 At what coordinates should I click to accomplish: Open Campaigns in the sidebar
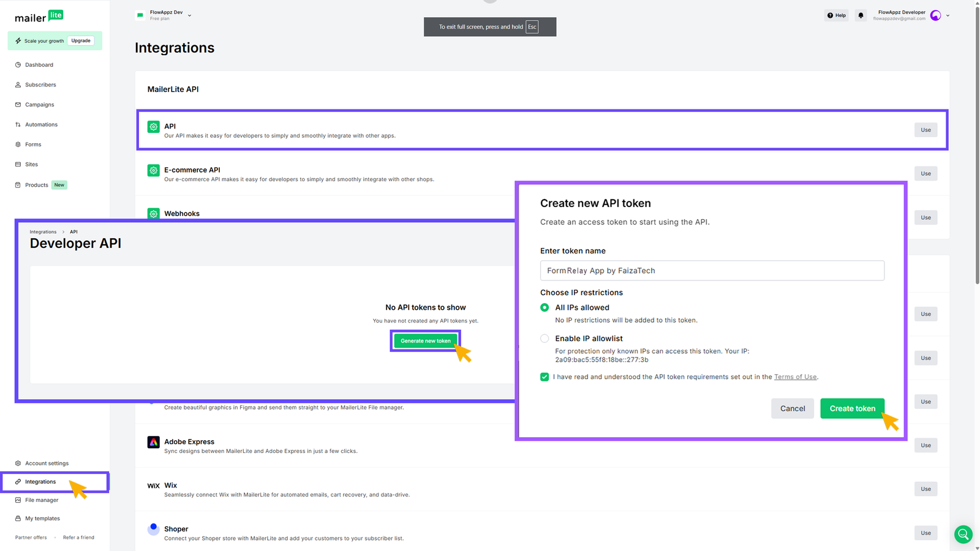tap(40, 105)
